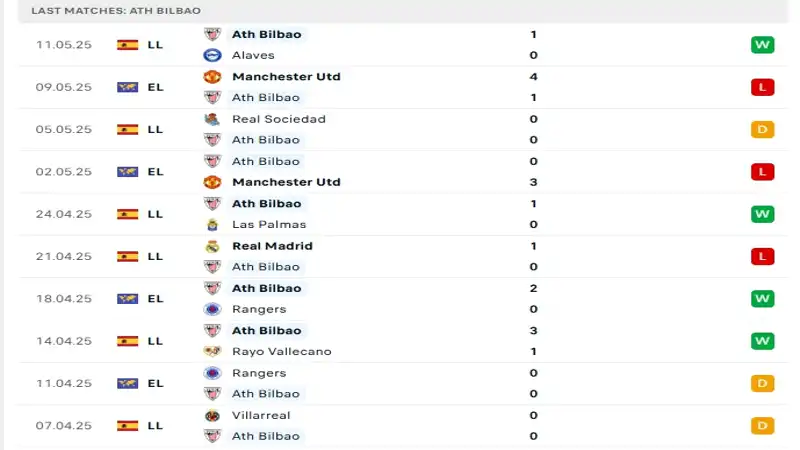The image size is (800, 450).
Task: Click the D result badge for 05.05.25
Action: [x=762, y=129]
